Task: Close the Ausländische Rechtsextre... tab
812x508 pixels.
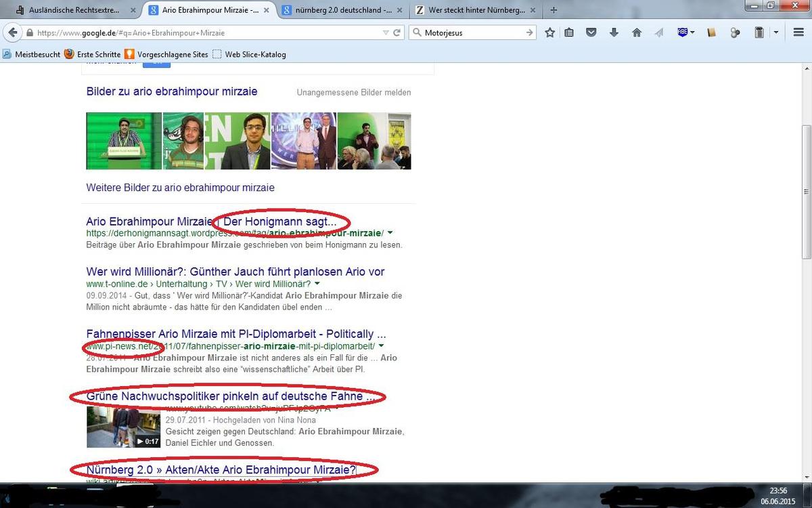Action: point(133,10)
